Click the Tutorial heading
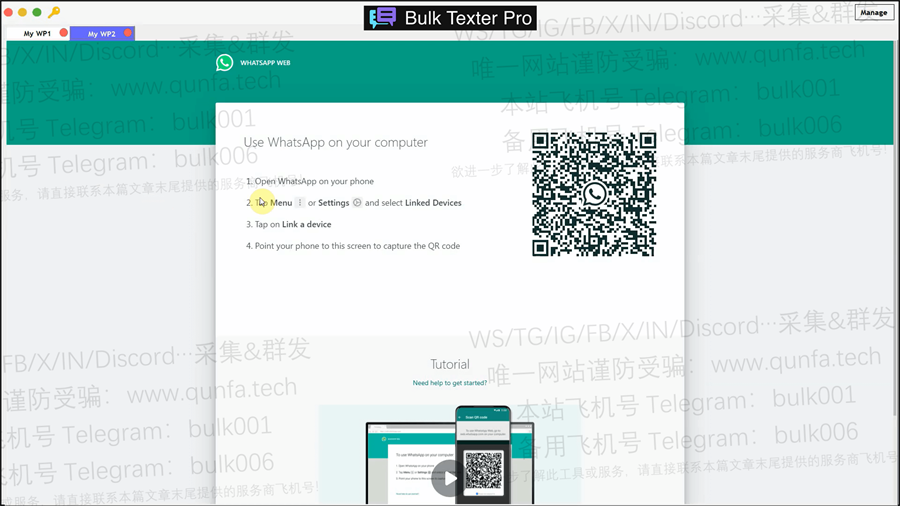The width and height of the screenshot is (900, 506). [x=450, y=364]
